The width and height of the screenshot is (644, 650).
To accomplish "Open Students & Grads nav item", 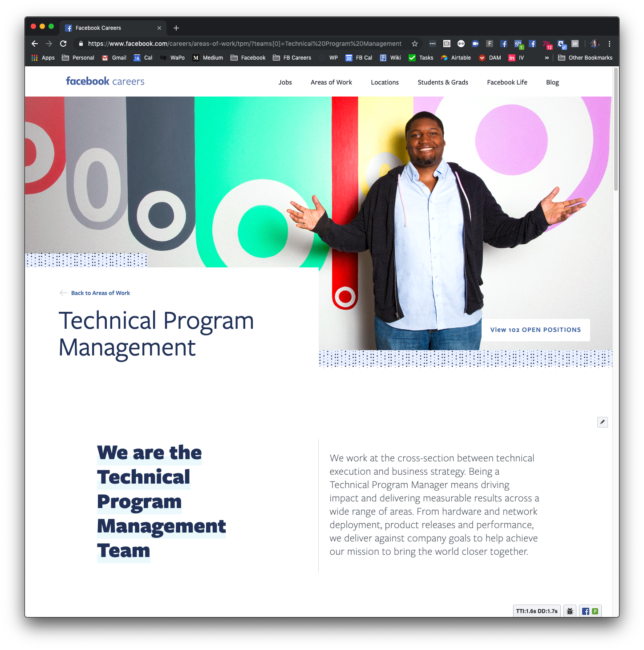I will [x=443, y=82].
